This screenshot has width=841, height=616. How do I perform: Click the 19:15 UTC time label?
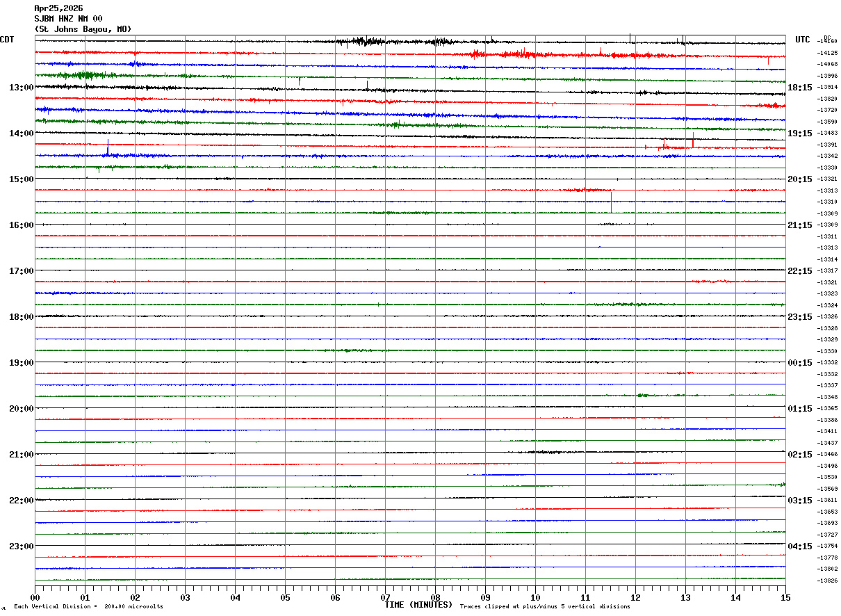tap(800, 133)
